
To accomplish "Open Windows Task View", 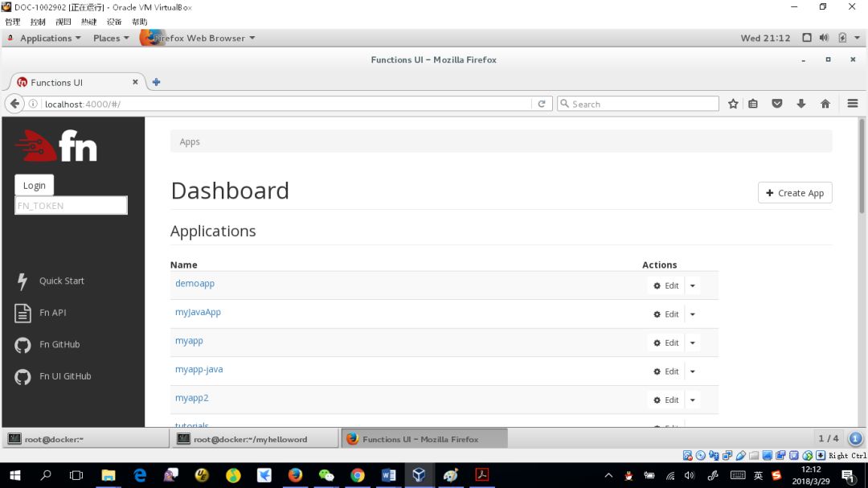I will click(76, 475).
